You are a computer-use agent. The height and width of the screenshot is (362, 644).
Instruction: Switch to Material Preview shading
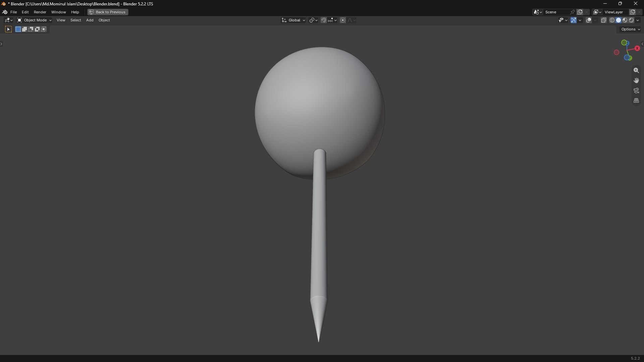tap(625, 20)
